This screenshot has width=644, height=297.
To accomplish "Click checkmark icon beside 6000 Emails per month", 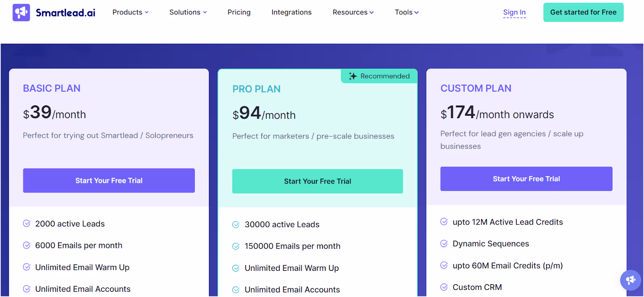I will click(x=27, y=245).
